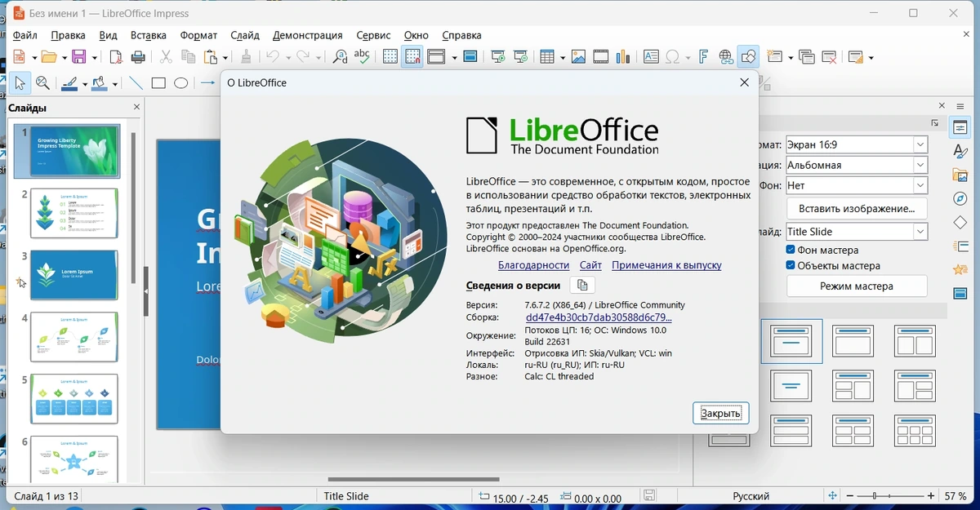Click the Master Slide toolbar icon

pos(470,56)
